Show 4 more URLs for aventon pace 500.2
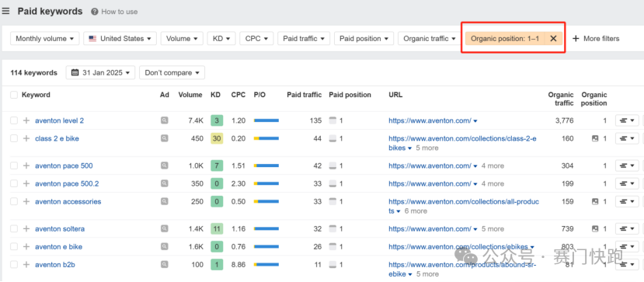644x282 pixels. click(493, 183)
